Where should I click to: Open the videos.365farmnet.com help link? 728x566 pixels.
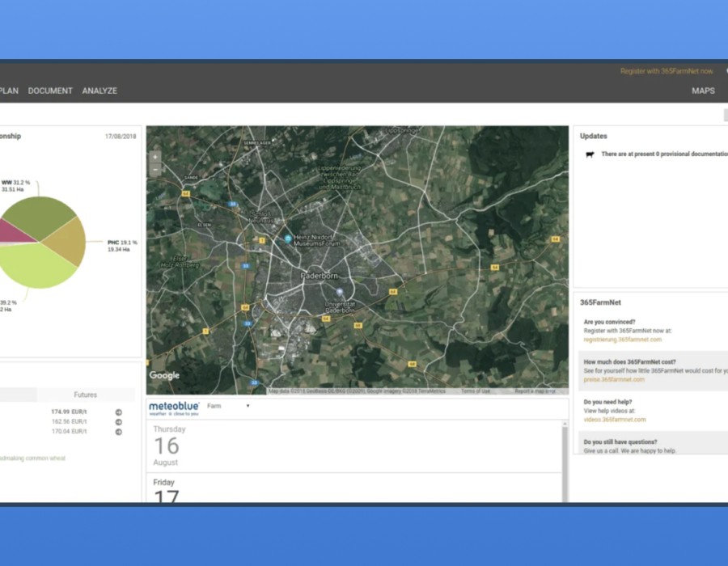(x=614, y=420)
